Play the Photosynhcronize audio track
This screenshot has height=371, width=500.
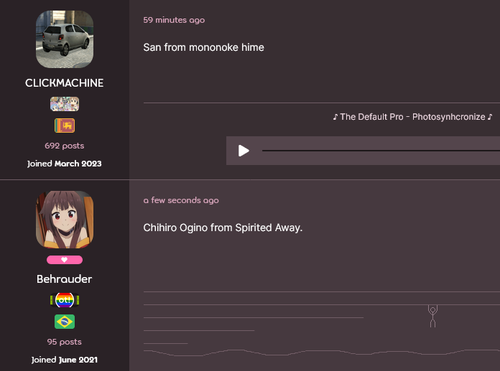[x=244, y=151]
